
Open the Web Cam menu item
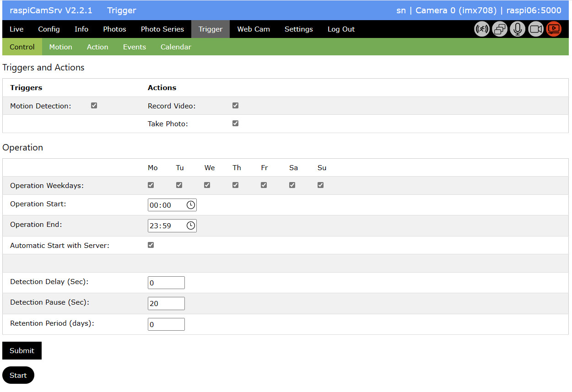tap(254, 29)
